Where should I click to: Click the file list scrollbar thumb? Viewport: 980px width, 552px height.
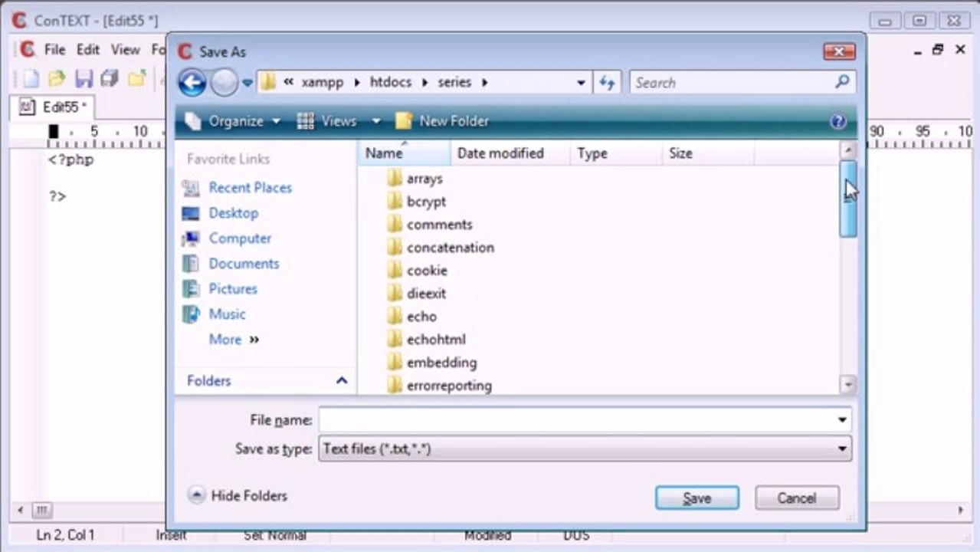pos(847,199)
